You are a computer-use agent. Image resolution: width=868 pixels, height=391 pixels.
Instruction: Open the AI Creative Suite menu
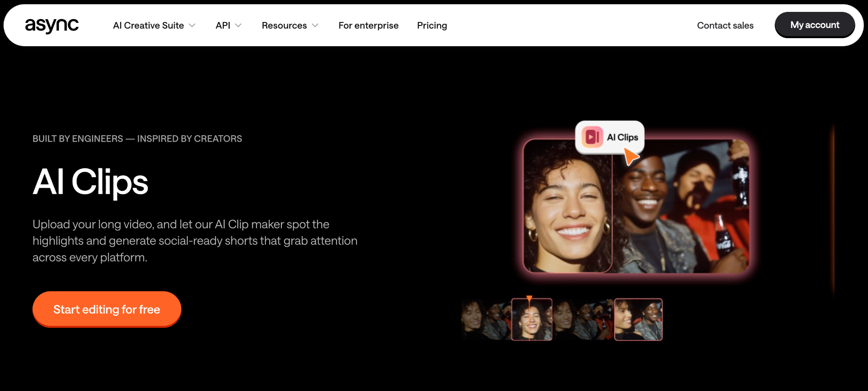tap(148, 25)
